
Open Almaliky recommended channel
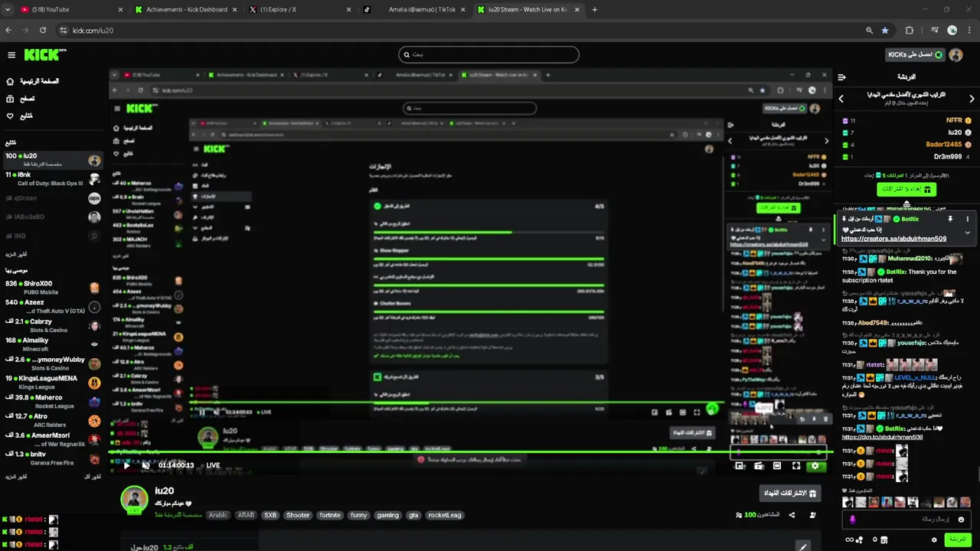click(52, 344)
